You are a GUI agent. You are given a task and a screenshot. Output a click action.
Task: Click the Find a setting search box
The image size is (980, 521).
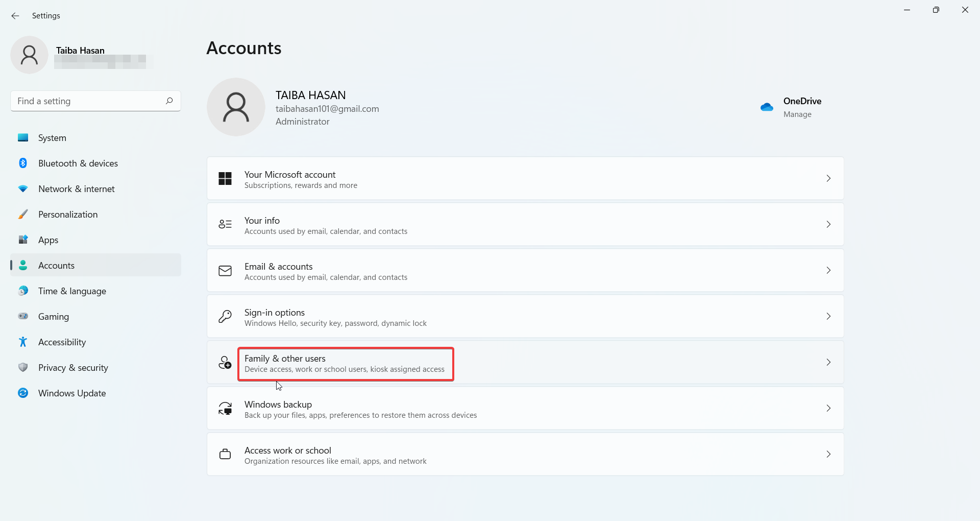87,101
